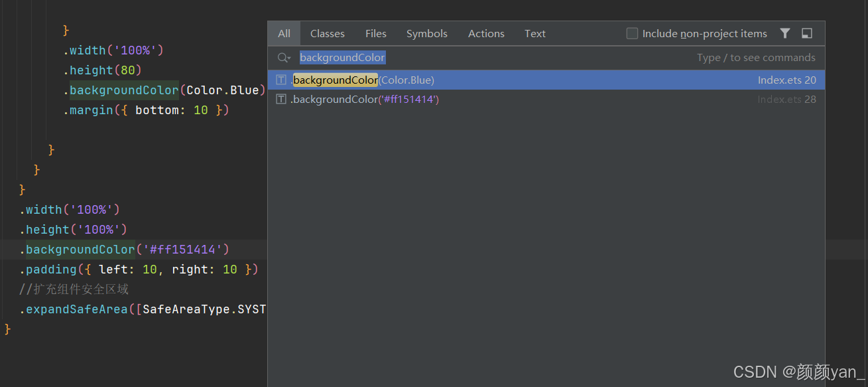Image resolution: width=868 pixels, height=387 pixels.
Task: Click the .expandSafeArea code line
Action: pyautogui.click(x=143, y=309)
